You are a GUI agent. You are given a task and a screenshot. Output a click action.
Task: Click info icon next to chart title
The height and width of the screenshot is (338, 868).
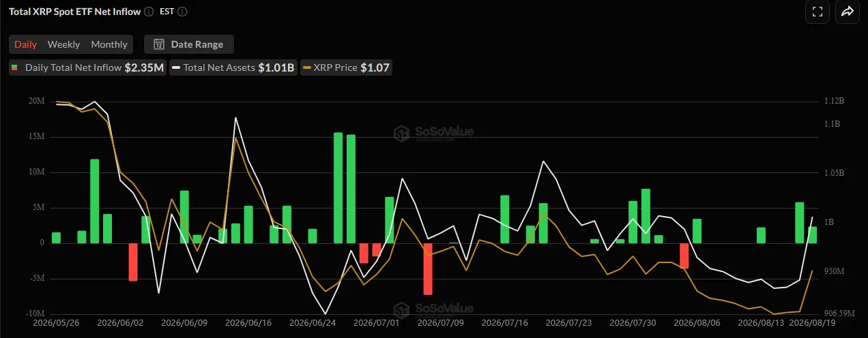[x=149, y=12]
